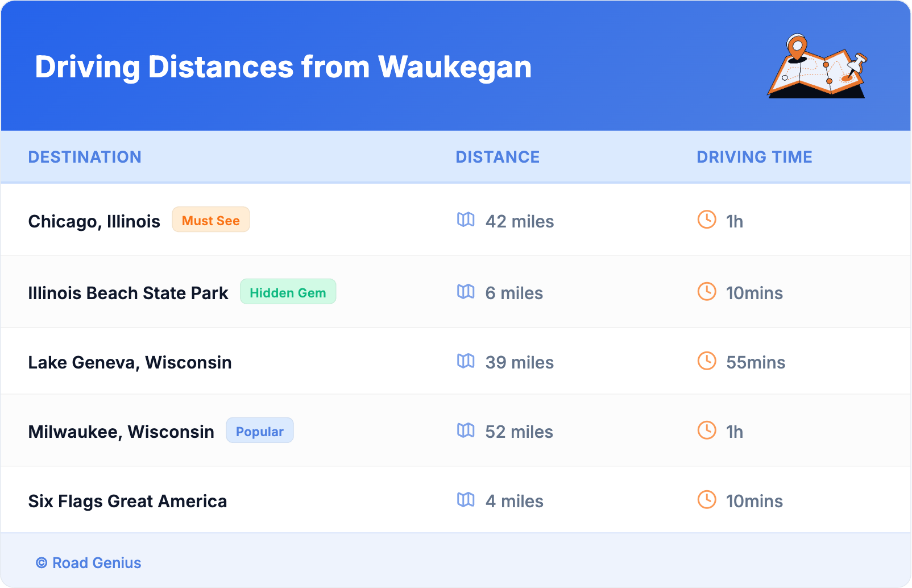Click the Distance column header
The width and height of the screenshot is (912, 588).
tap(498, 157)
